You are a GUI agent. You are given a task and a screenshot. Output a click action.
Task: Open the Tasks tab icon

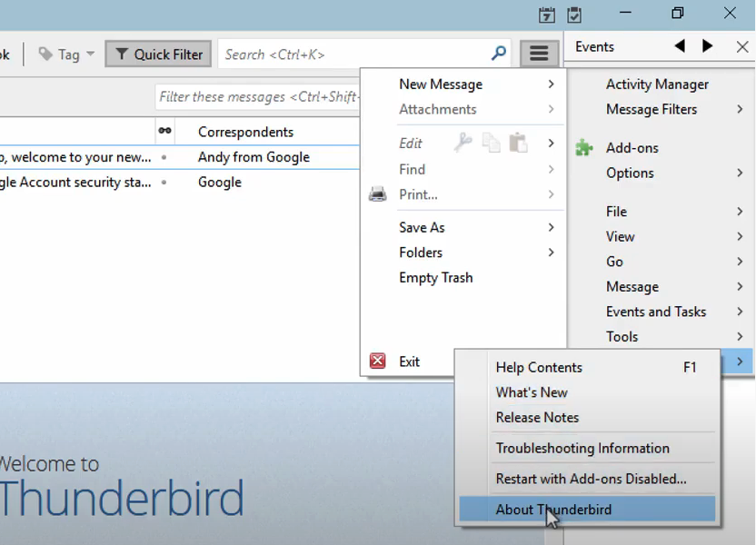(x=575, y=15)
